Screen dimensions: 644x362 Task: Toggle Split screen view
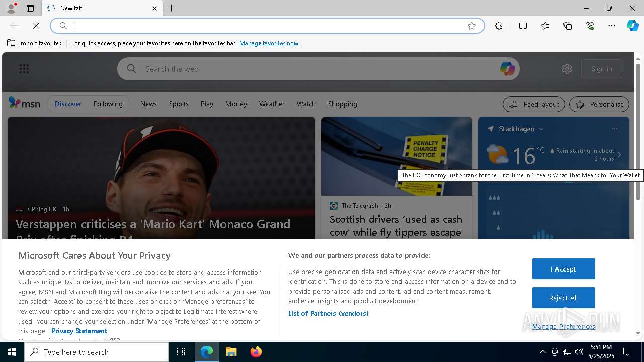pyautogui.click(x=523, y=26)
